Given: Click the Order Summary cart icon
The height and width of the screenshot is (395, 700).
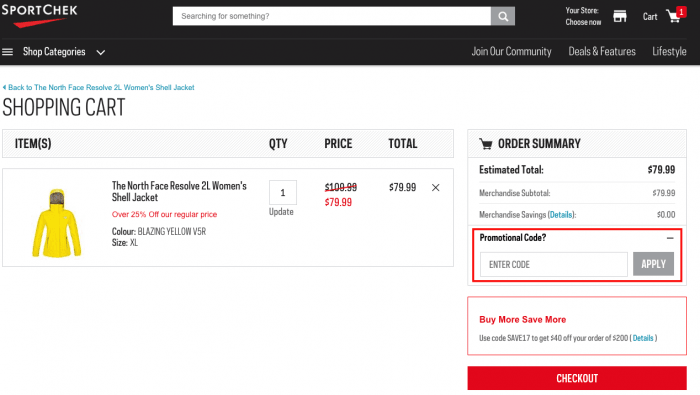Looking at the screenshot, I should [486, 144].
